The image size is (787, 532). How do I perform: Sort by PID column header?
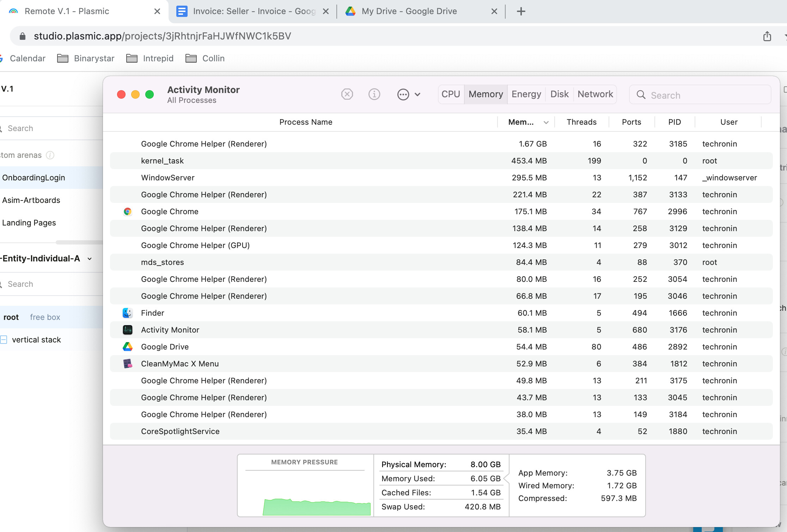pyautogui.click(x=674, y=122)
